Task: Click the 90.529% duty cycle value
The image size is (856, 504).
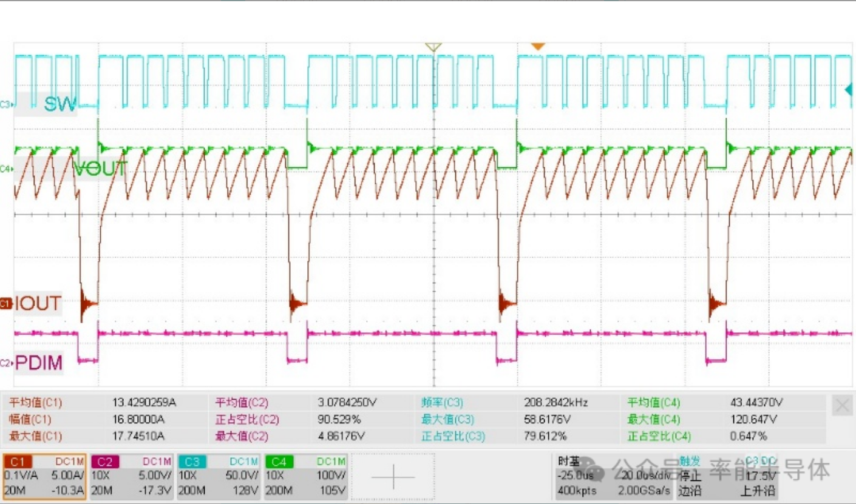Action: pyautogui.click(x=339, y=419)
